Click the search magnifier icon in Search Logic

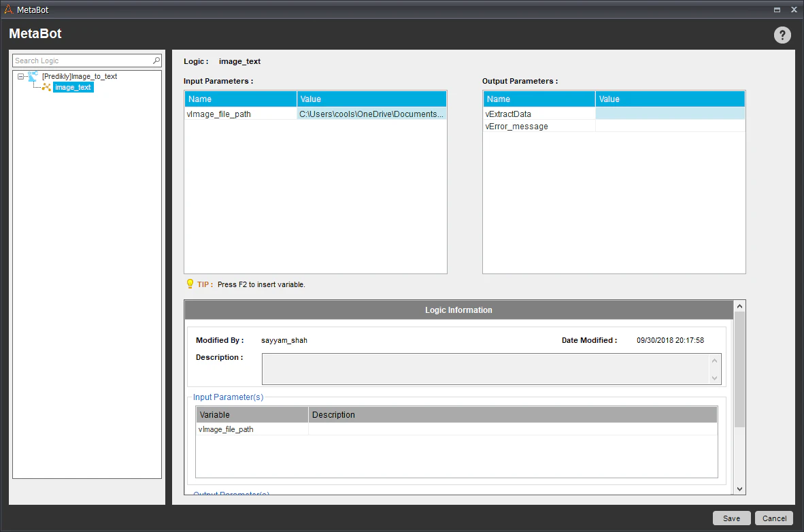pyautogui.click(x=156, y=61)
